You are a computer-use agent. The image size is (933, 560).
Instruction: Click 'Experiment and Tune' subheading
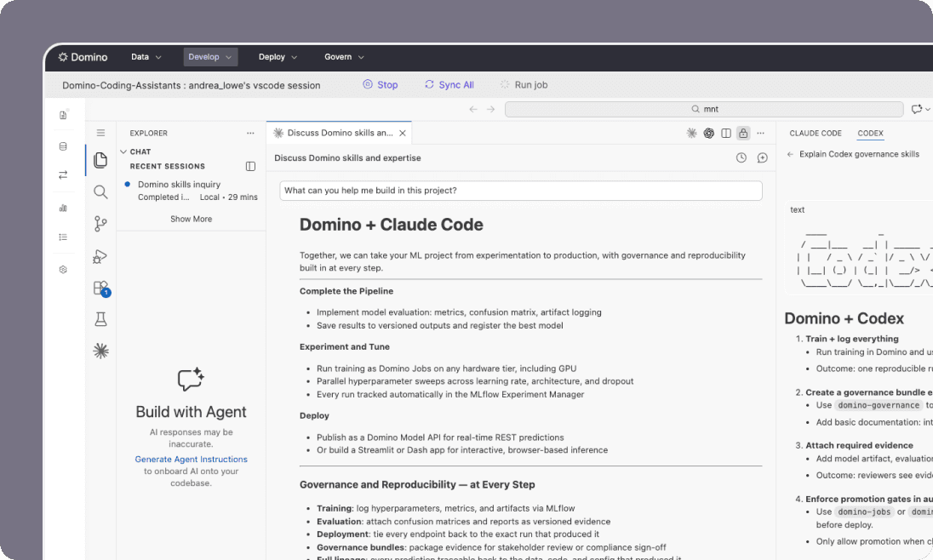[x=345, y=347]
